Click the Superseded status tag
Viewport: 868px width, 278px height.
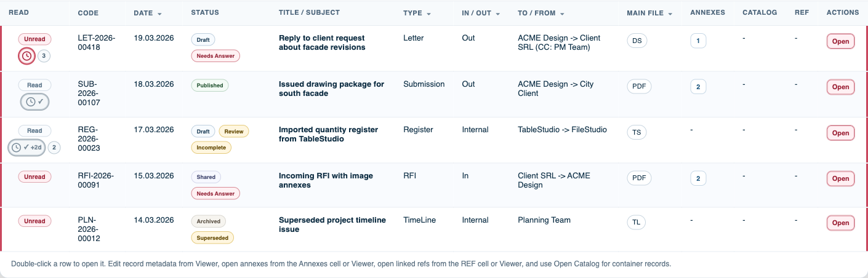tap(212, 237)
